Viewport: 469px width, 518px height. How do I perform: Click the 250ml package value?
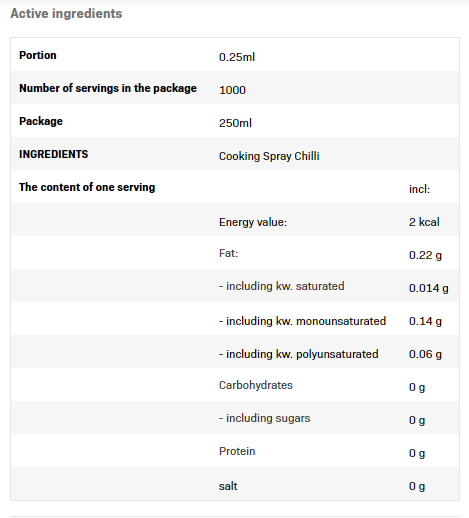click(x=235, y=123)
